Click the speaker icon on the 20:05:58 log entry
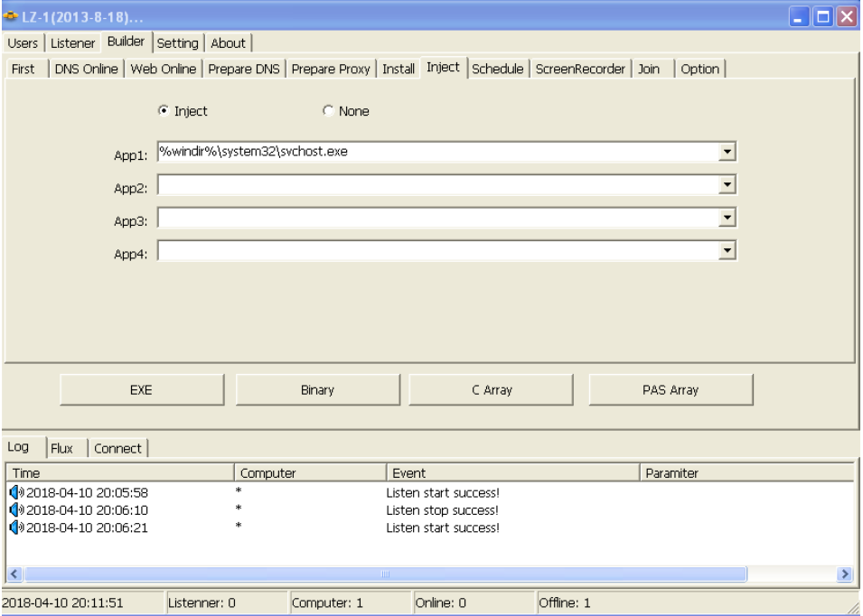The image size is (863, 616). pyautogui.click(x=14, y=492)
